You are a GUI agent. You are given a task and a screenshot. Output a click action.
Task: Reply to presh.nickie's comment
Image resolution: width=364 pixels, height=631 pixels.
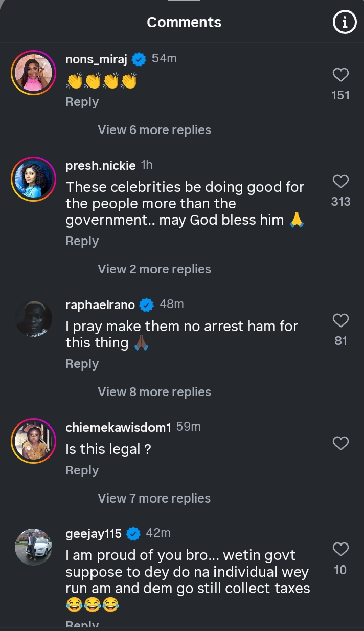coord(82,241)
